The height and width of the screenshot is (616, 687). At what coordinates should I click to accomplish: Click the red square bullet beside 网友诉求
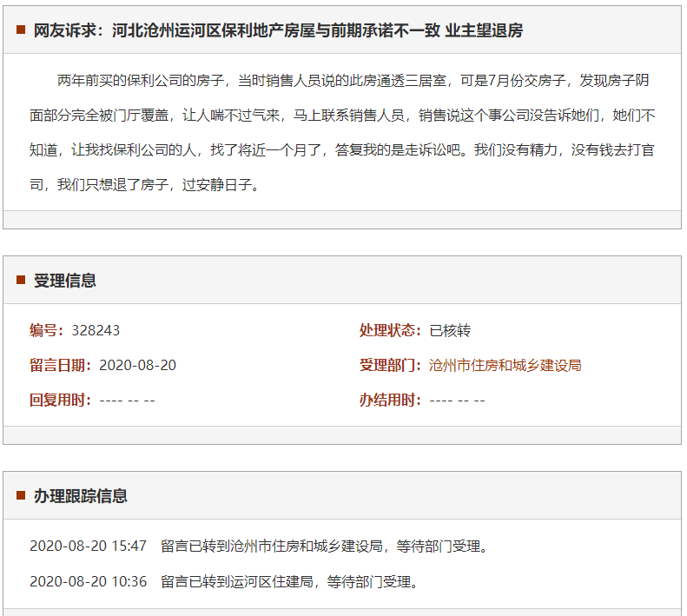point(20,30)
